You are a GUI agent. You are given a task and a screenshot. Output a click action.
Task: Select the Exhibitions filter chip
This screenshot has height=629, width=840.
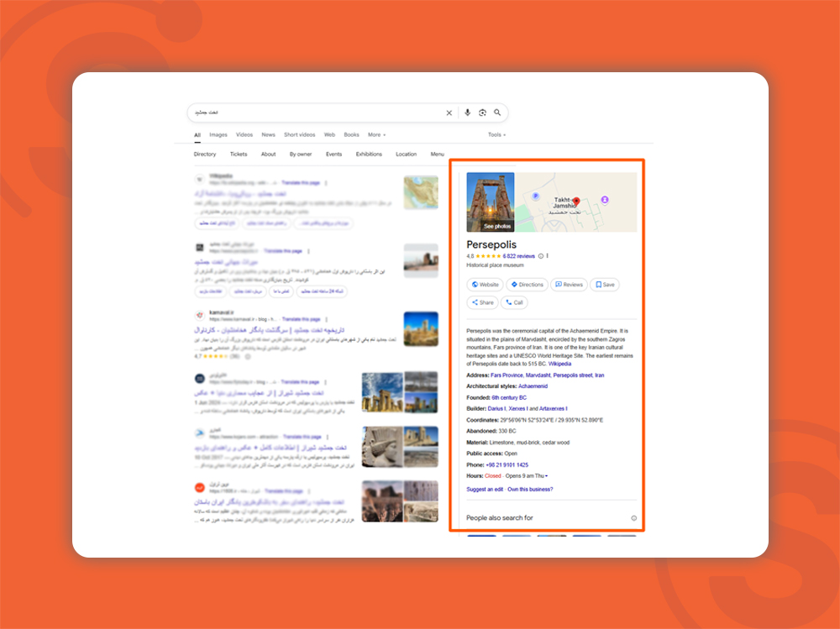[x=369, y=155]
